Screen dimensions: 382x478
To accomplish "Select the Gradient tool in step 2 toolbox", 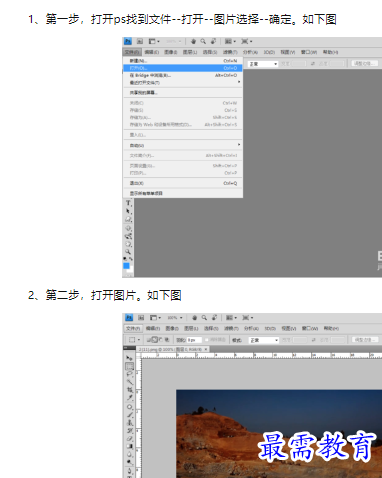I will pos(129,447).
